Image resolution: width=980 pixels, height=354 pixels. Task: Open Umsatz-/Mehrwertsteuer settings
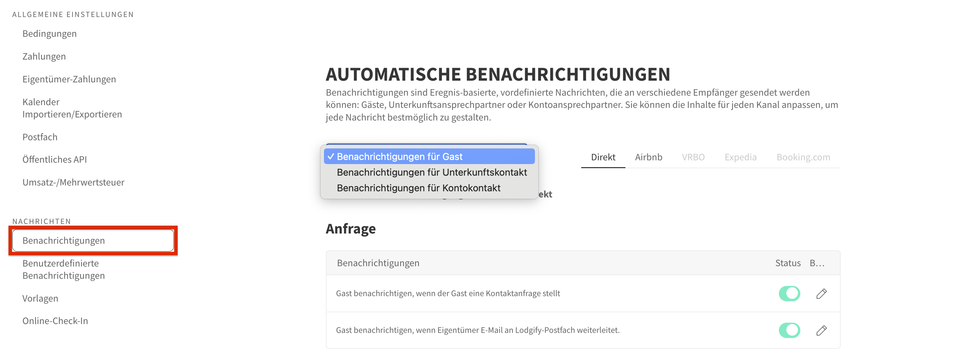pyautogui.click(x=73, y=182)
